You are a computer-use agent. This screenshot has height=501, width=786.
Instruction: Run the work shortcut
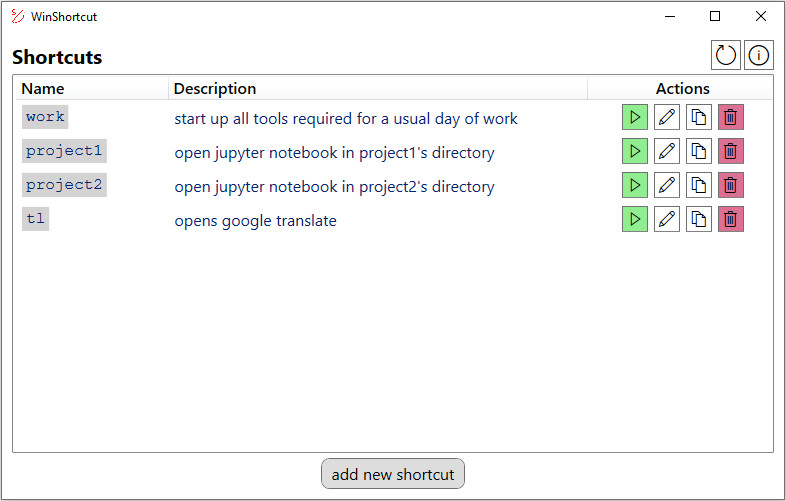635,118
